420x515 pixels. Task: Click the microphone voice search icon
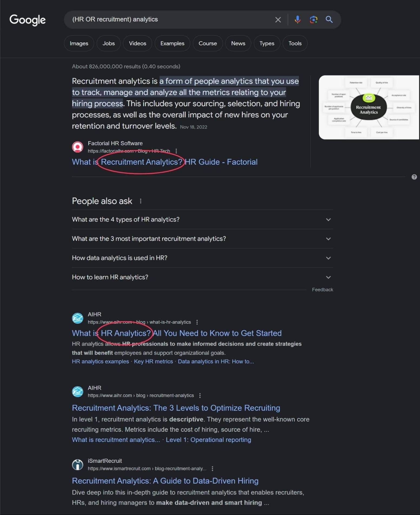click(297, 19)
